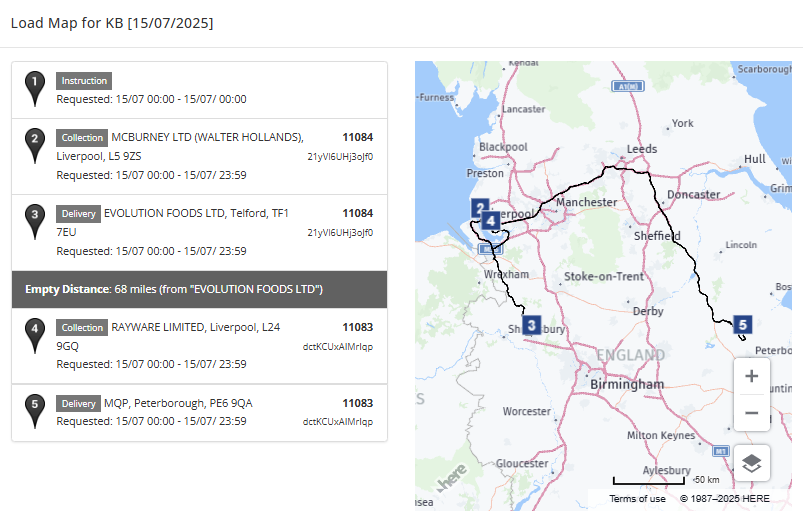803x515 pixels.
Task: Click EVOLUTION FOODS LTD, Telford address
Action: [196, 213]
